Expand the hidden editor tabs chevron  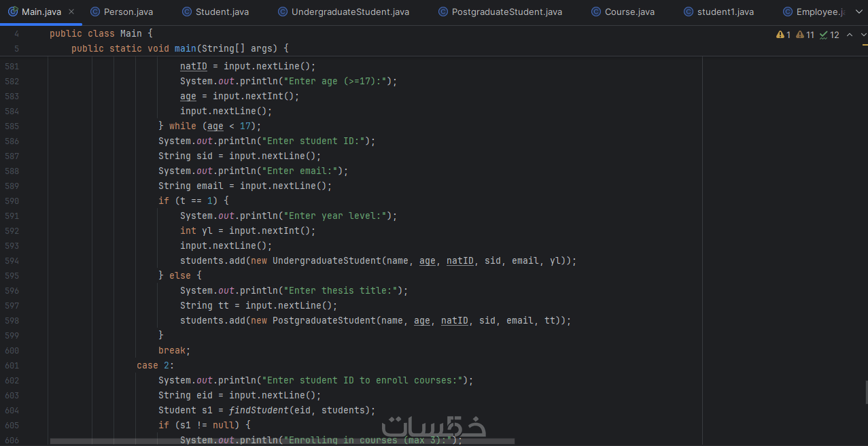(858, 12)
